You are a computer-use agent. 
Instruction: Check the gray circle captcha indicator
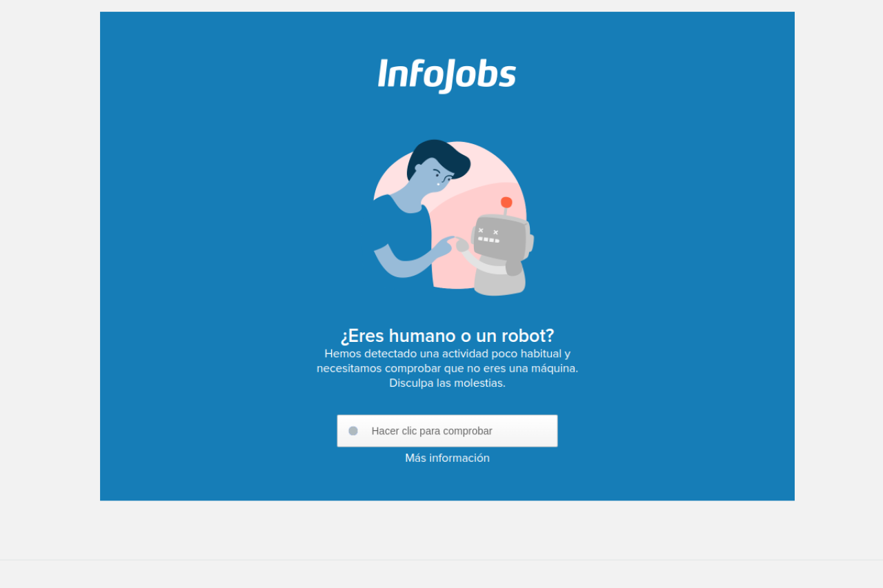[x=353, y=431]
